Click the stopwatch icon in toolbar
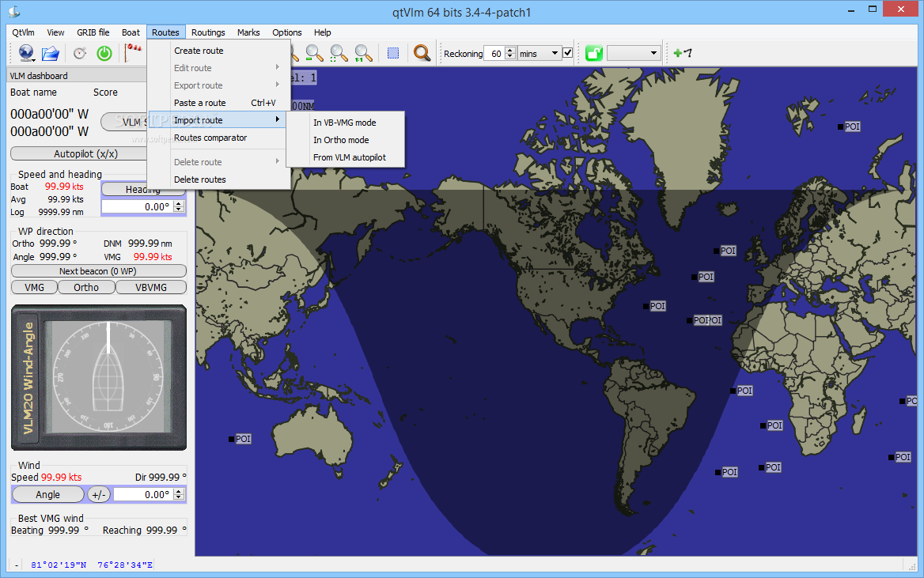 [x=80, y=53]
